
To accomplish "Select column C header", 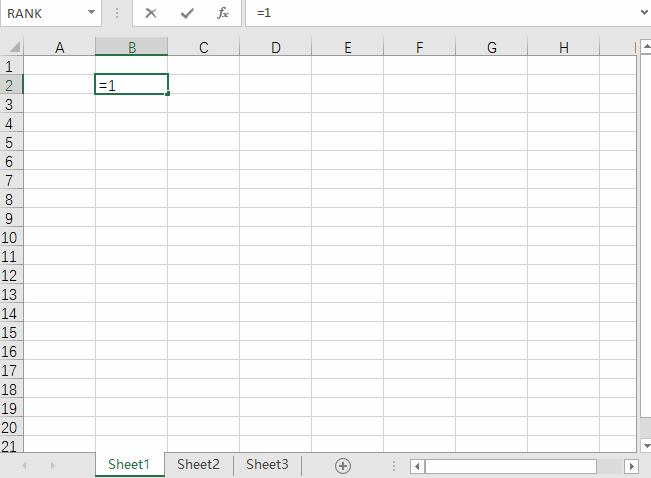I will [x=203, y=47].
